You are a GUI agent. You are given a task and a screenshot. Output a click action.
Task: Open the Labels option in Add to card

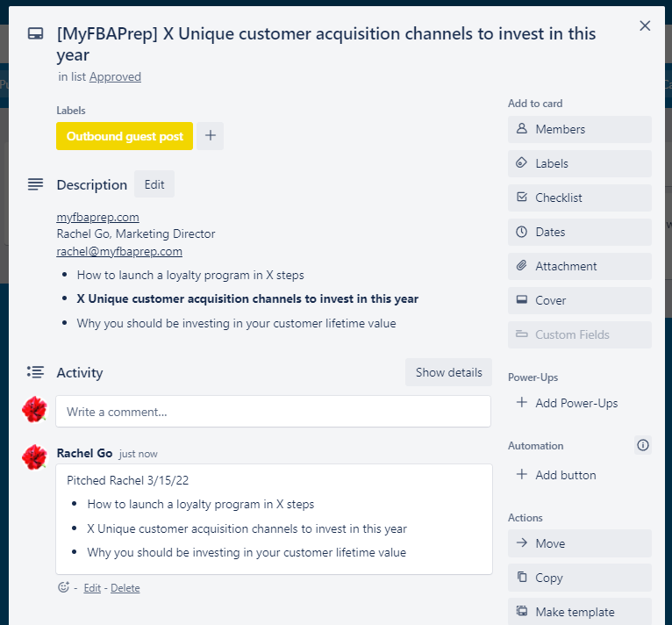point(579,163)
